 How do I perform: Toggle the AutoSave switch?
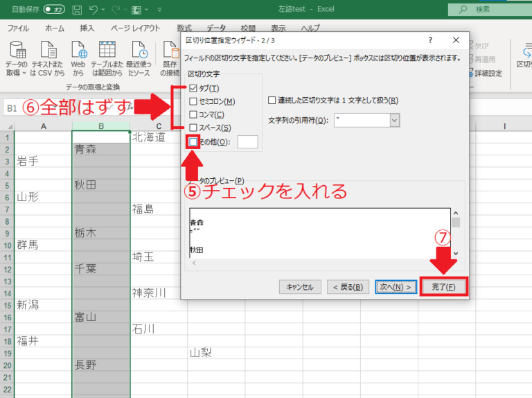click(54, 10)
